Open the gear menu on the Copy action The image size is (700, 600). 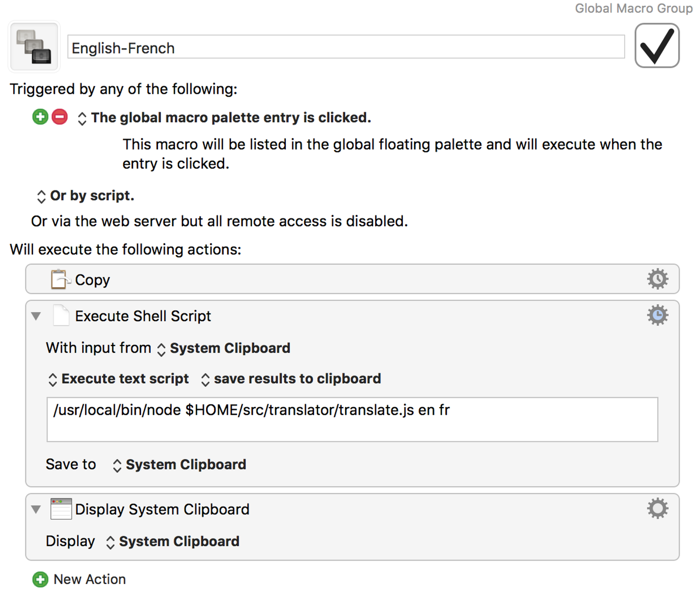point(657,279)
